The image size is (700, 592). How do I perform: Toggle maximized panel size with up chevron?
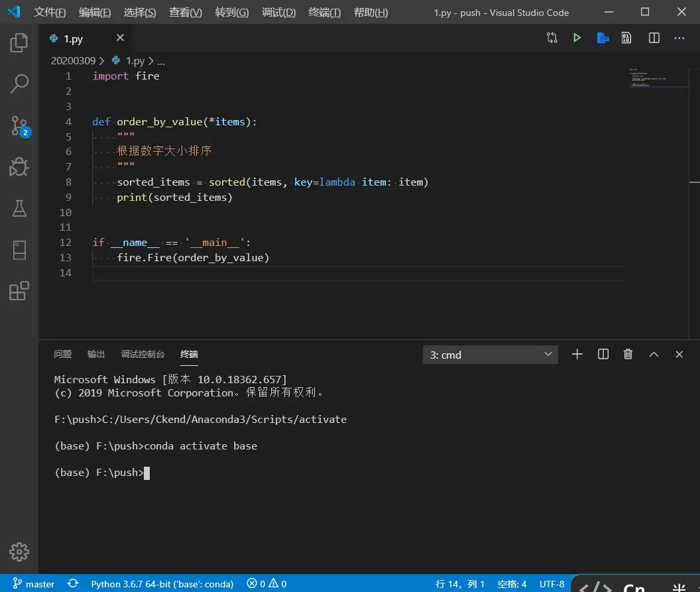coord(654,355)
